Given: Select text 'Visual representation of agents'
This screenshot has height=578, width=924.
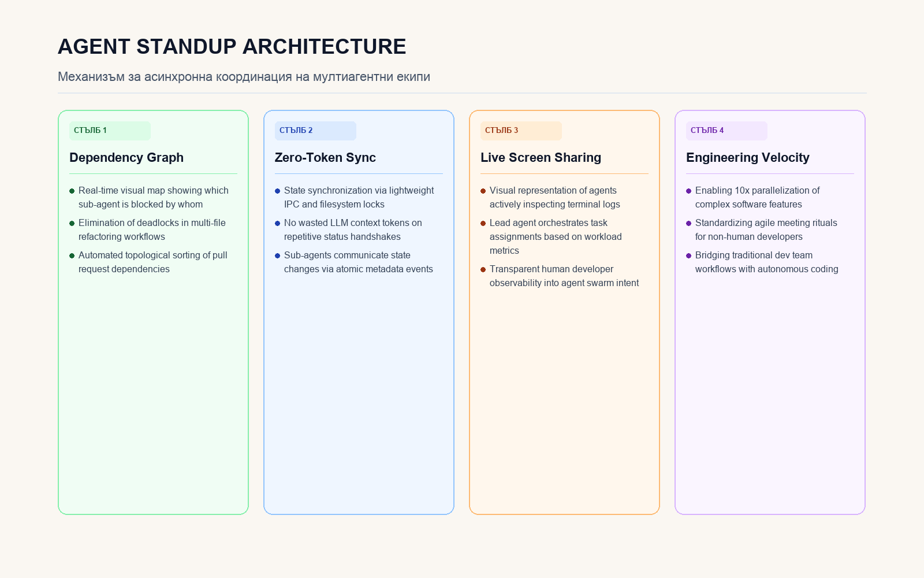Looking at the screenshot, I should (553, 191).
